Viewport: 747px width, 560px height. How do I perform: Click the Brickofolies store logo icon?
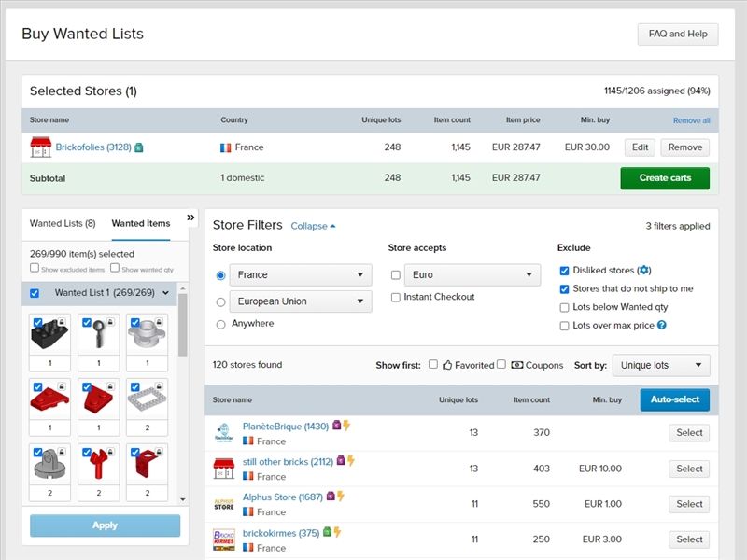(x=42, y=147)
